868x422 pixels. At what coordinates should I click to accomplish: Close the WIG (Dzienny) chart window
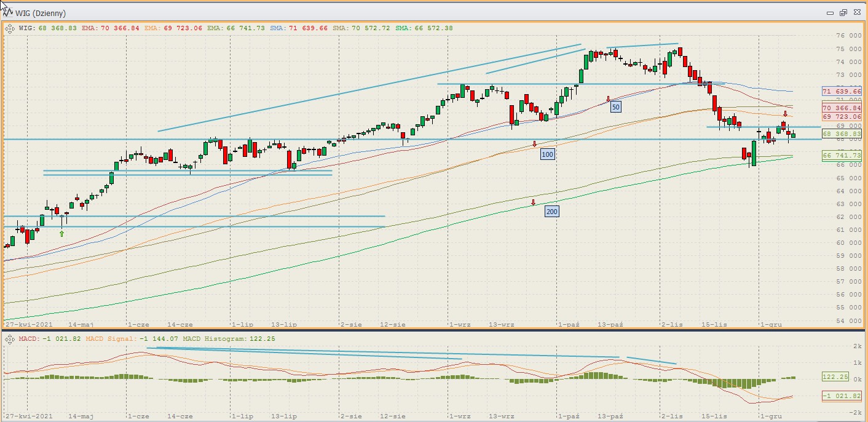click(x=855, y=13)
